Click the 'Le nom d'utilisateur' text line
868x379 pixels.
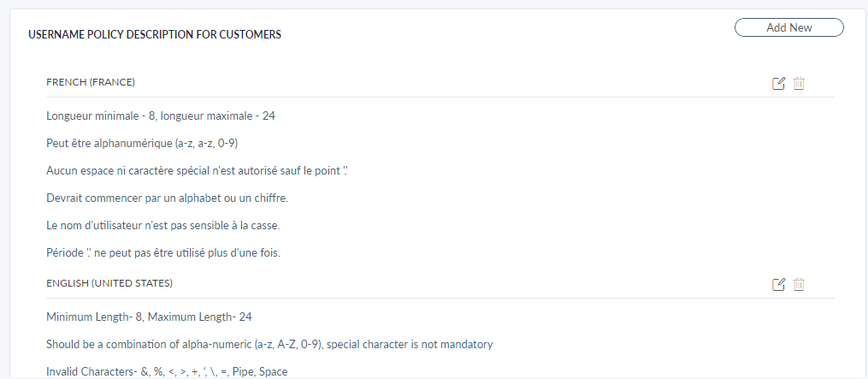pyautogui.click(x=161, y=226)
